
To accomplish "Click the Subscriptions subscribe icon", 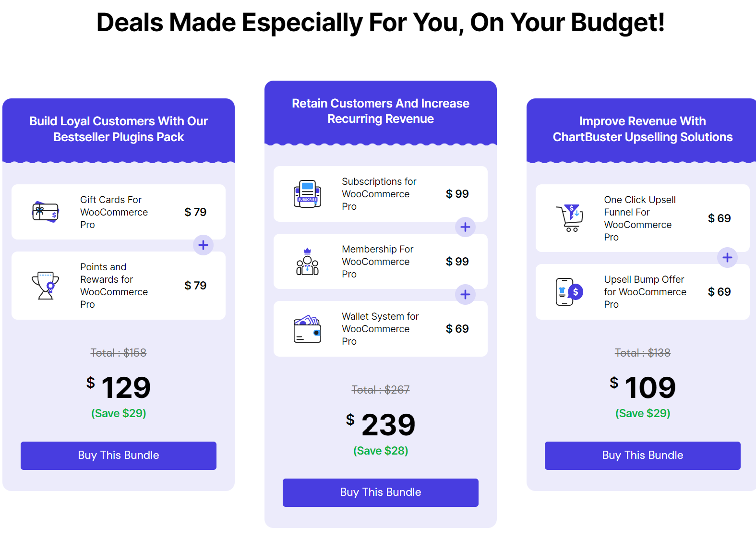I will point(307,194).
